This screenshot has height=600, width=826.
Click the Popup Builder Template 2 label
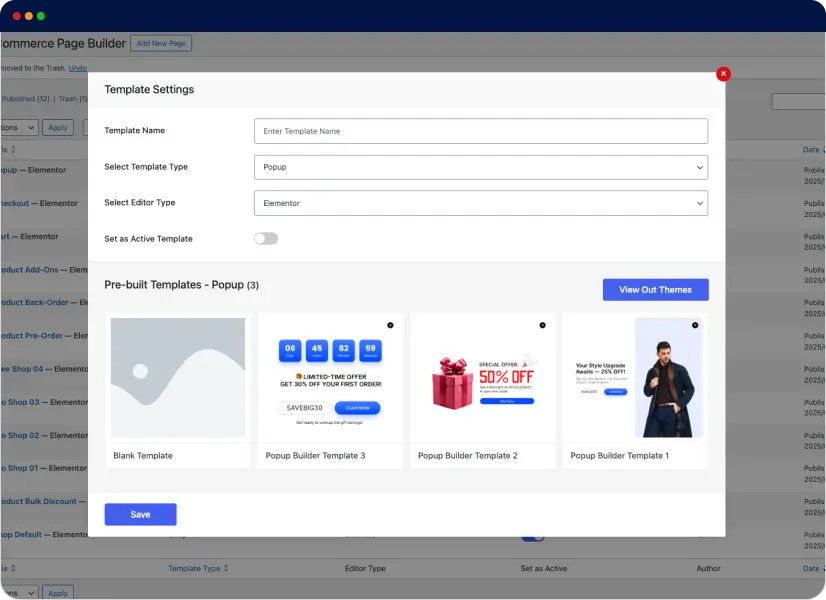pyautogui.click(x=468, y=456)
